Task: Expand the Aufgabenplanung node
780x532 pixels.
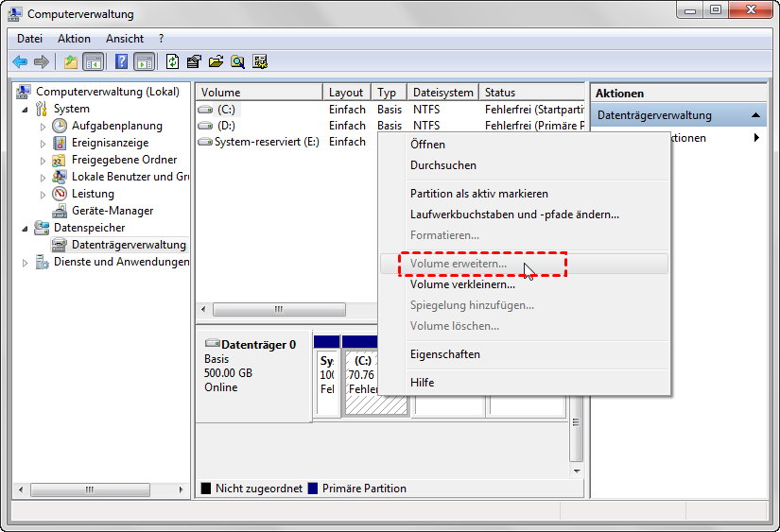Action: coord(43,127)
